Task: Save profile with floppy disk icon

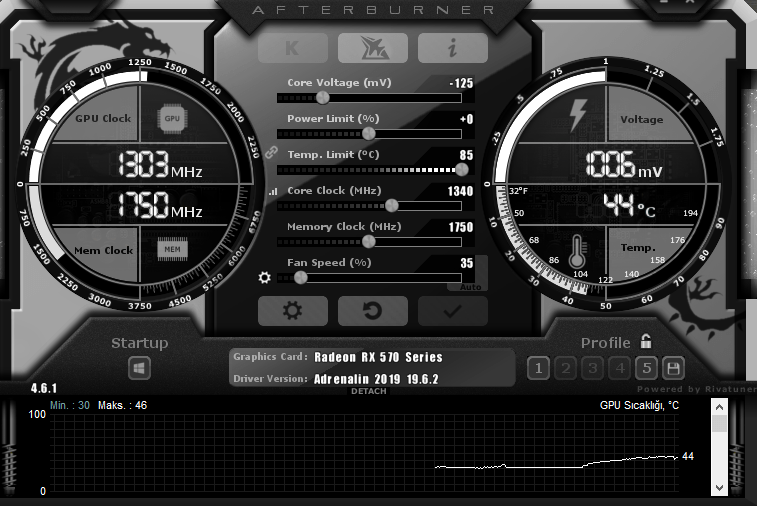Action: coord(673,368)
